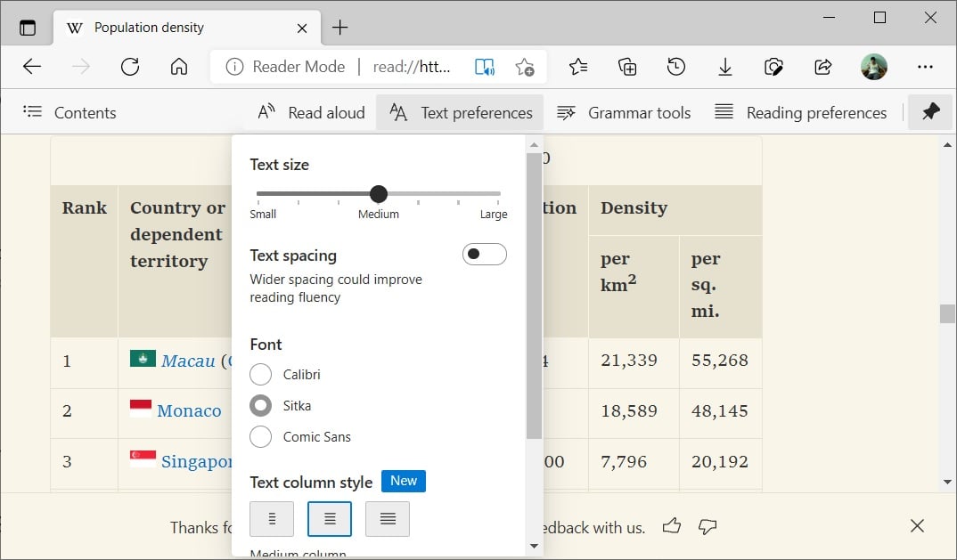The height and width of the screenshot is (560, 957).
Task: Unpin the reader toolbar
Action: pos(929,112)
